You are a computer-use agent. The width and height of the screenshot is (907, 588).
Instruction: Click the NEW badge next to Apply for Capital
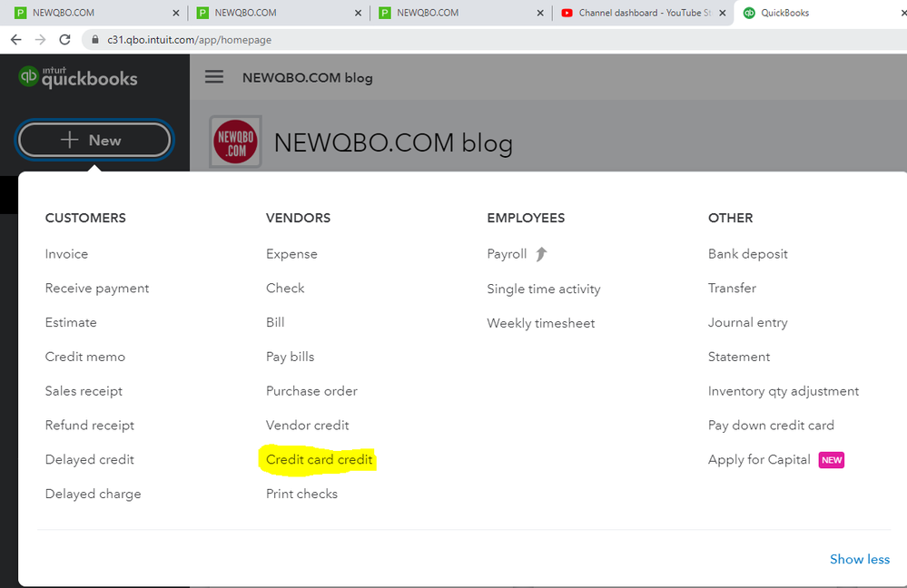pos(832,460)
